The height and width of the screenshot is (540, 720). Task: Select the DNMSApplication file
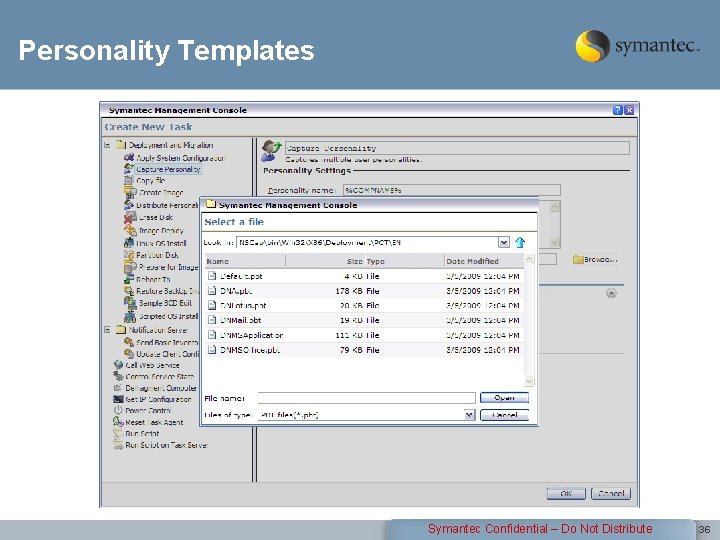coord(364,335)
